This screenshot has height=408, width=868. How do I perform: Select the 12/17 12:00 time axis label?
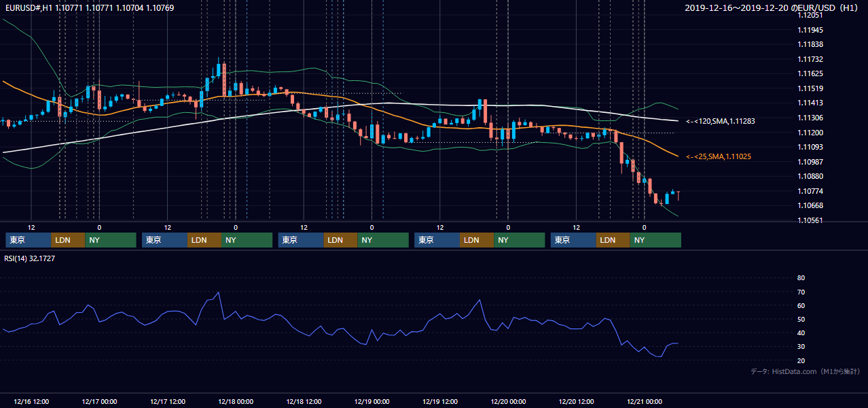click(168, 401)
